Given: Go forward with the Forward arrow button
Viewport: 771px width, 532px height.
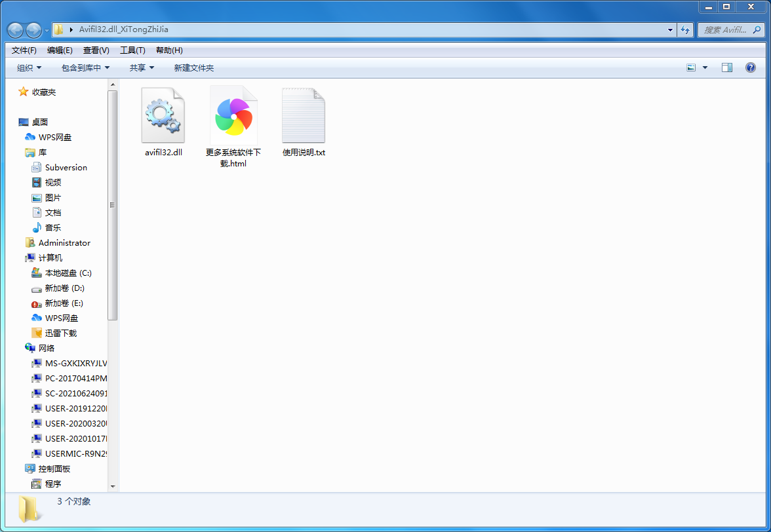Looking at the screenshot, I should click(x=33, y=30).
